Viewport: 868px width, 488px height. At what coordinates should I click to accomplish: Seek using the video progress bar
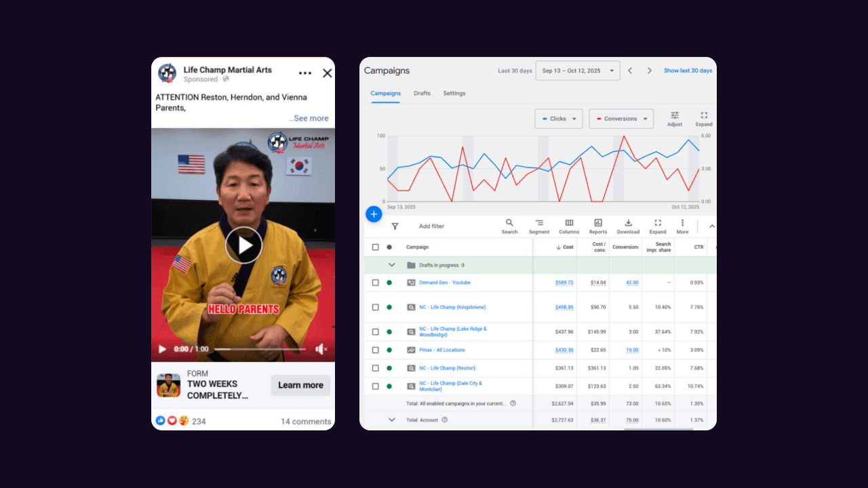(260, 349)
